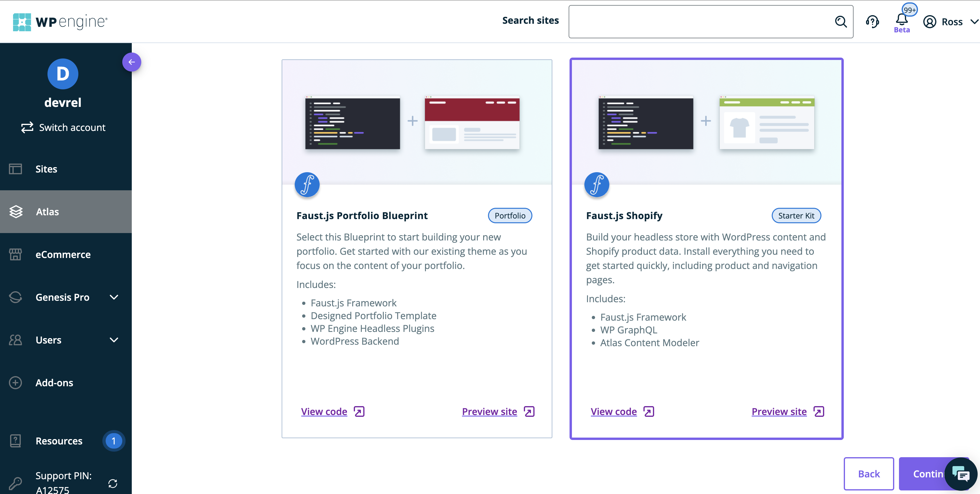Go to Sites in sidebar
Image resolution: width=980 pixels, height=494 pixels.
tap(46, 169)
